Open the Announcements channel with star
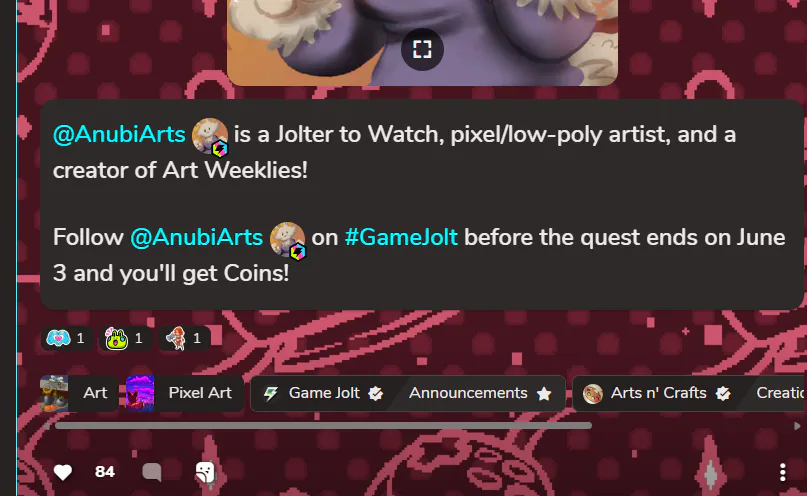This screenshot has height=496, width=807. [x=480, y=393]
